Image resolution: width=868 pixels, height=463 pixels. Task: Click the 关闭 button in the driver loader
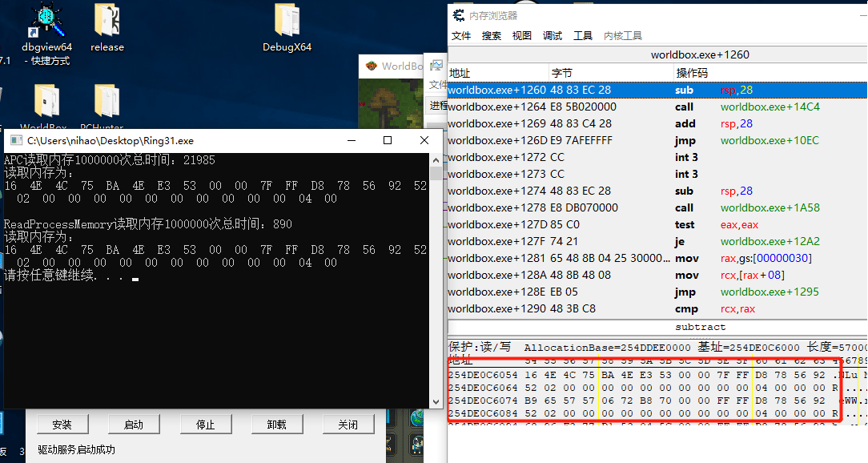(348, 425)
